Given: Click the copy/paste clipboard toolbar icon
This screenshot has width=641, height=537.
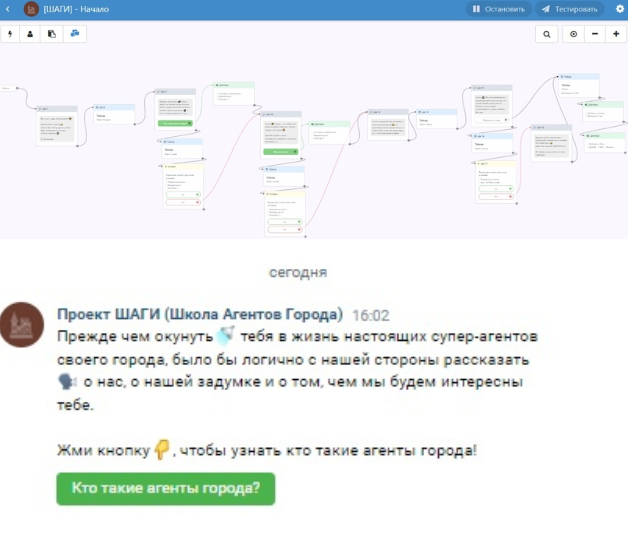Looking at the screenshot, I should pos(52,34).
